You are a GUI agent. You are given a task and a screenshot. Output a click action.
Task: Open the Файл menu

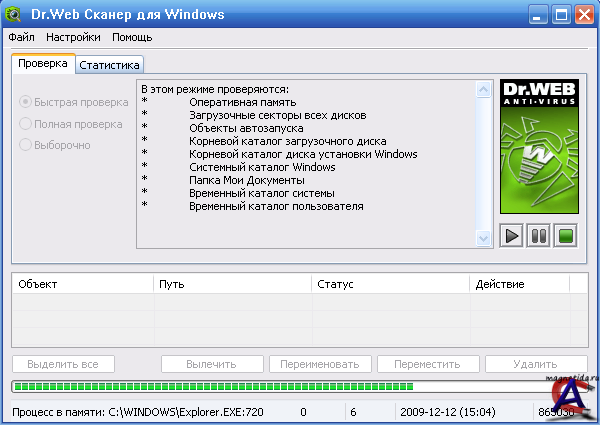21,37
